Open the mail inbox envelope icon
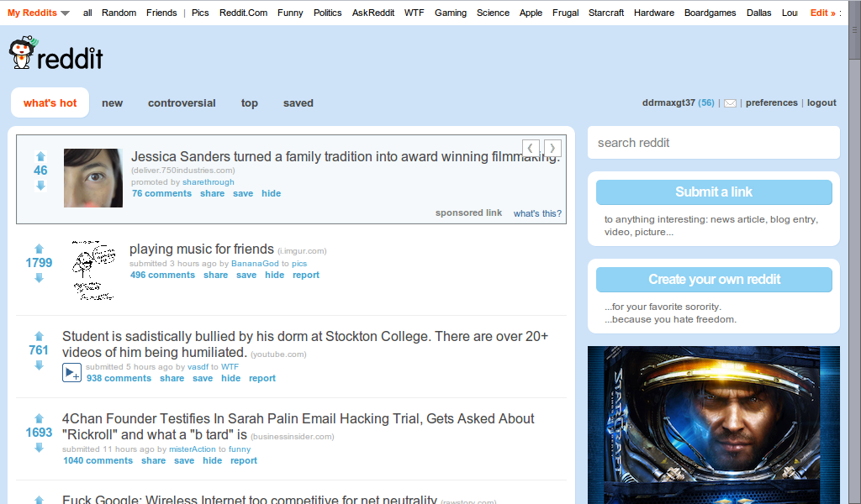Screen dimensions: 861x504 (730, 103)
